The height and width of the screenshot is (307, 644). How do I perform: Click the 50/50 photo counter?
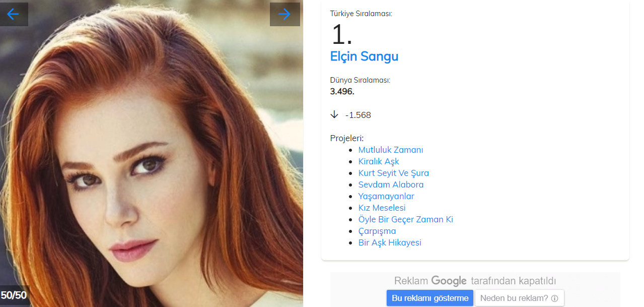(x=14, y=295)
